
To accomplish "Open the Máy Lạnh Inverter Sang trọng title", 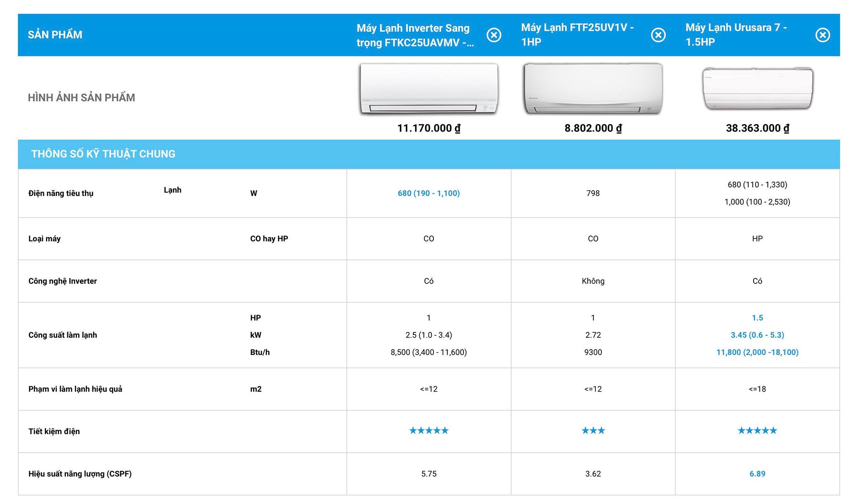I will coord(415,35).
